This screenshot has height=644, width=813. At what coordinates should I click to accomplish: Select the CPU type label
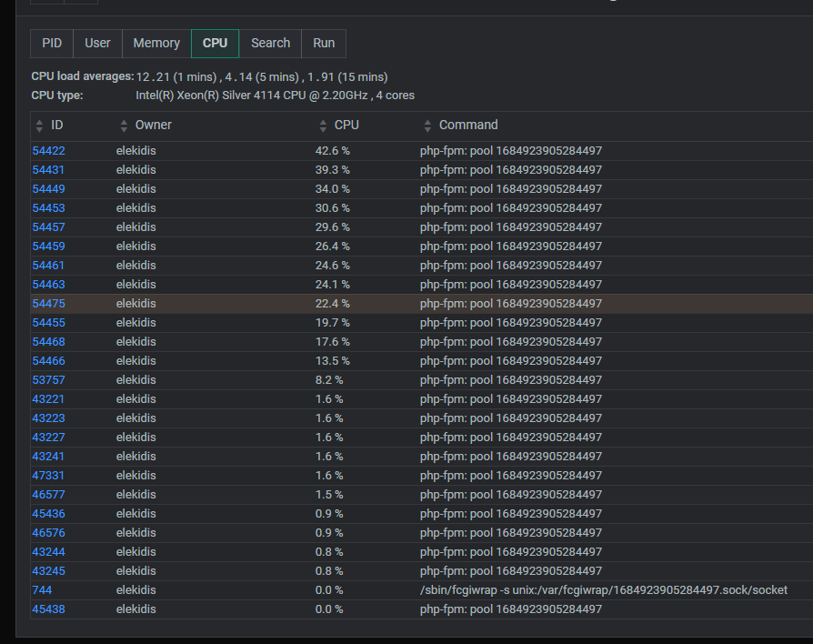[57, 96]
